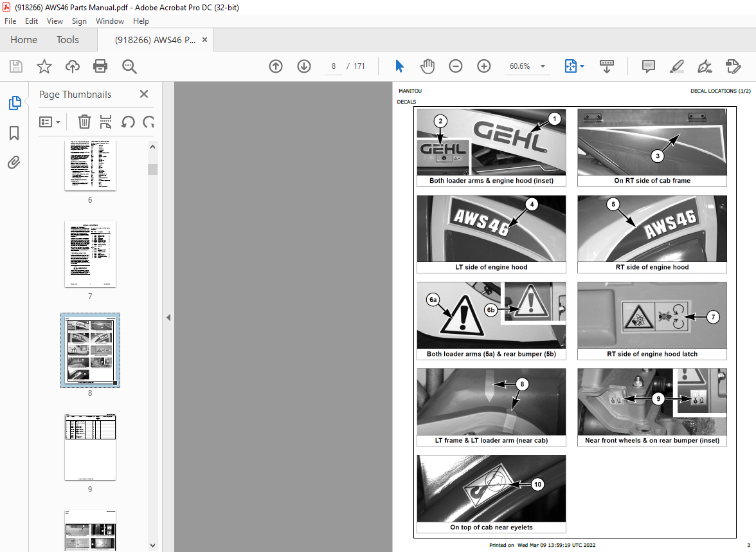Click 'On top of cab near eyelets' caption
Viewport: 756px width, 552px height.
click(x=491, y=528)
